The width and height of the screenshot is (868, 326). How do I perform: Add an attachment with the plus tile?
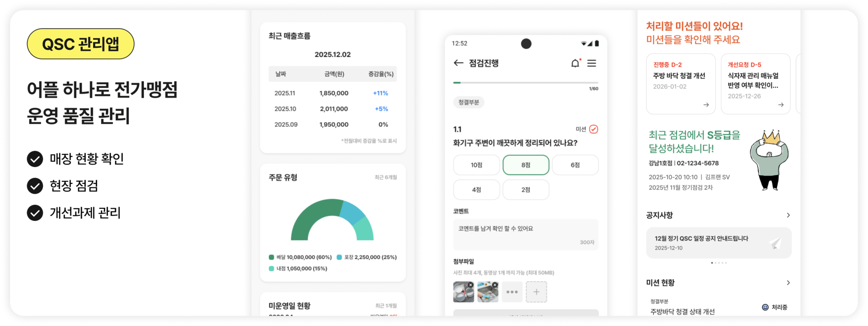pyautogui.click(x=536, y=292)
